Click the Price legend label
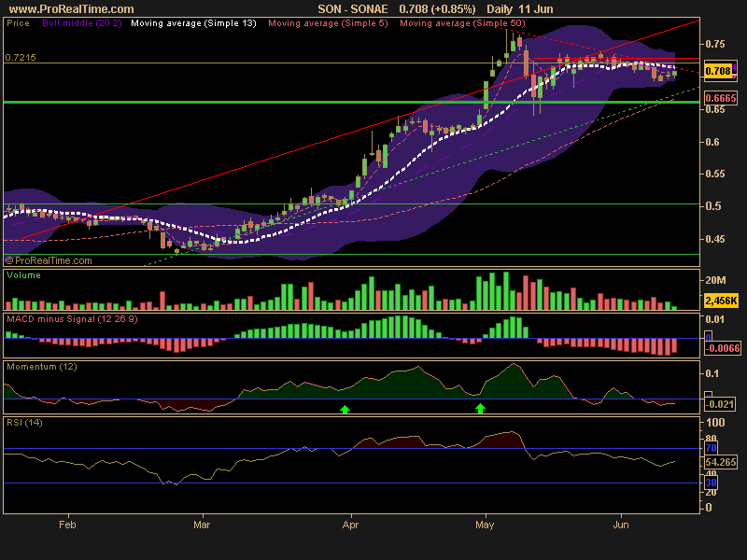 click(17, 21)
